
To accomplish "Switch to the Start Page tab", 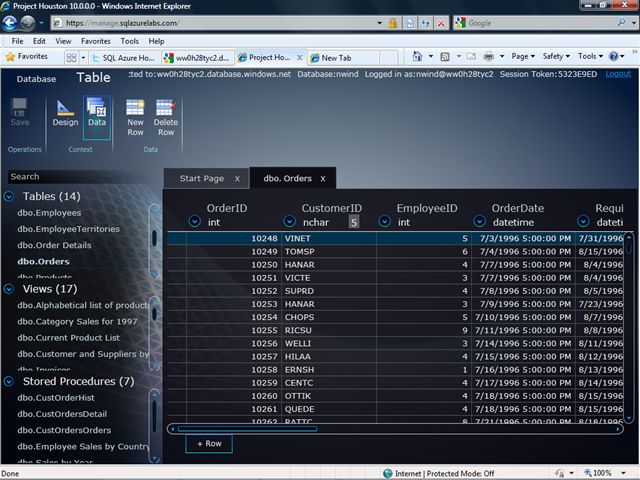I will (x=202, y=178).
